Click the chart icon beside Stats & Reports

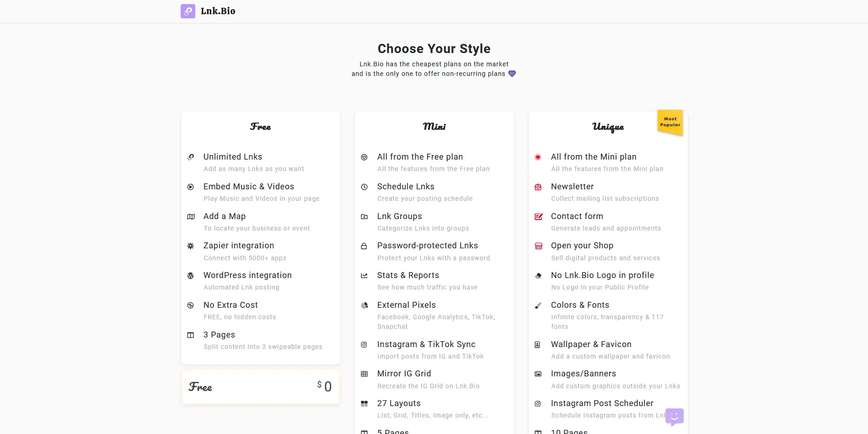click(x=364, y=276)
